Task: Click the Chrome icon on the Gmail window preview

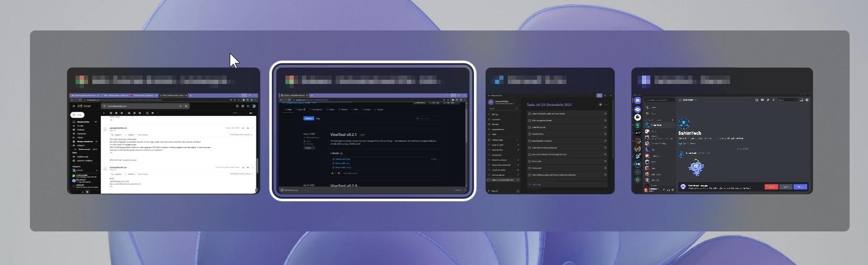Action: [x=81, y=80]
